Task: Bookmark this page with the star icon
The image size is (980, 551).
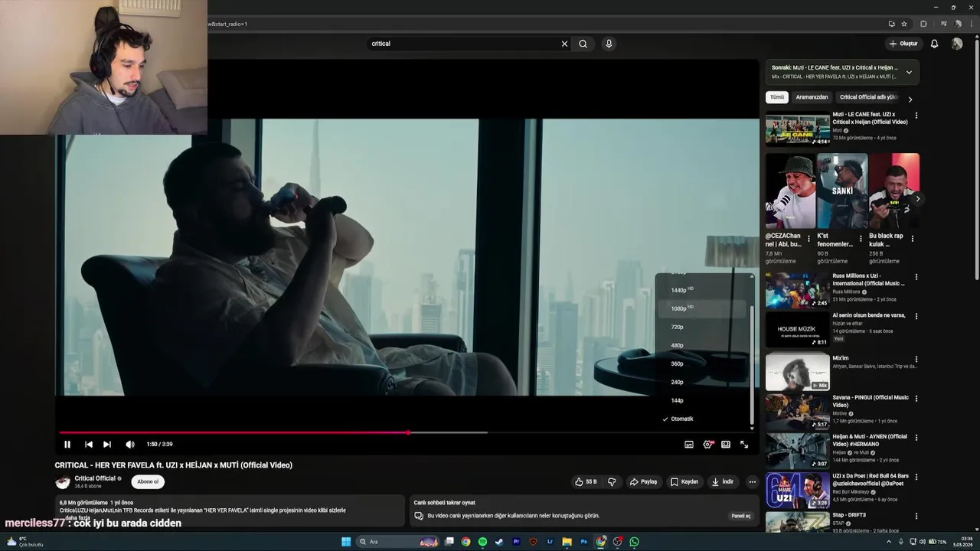Action: pos(904,24)
